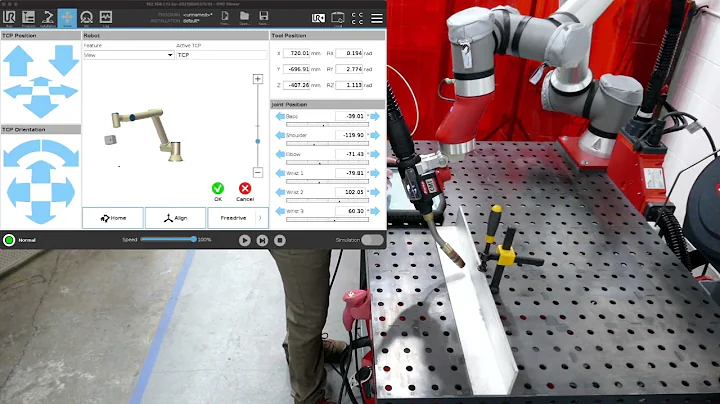This screenshot has width=720, height=404.
Task: Click the Save program disk icon
Action: coord(263,17)
